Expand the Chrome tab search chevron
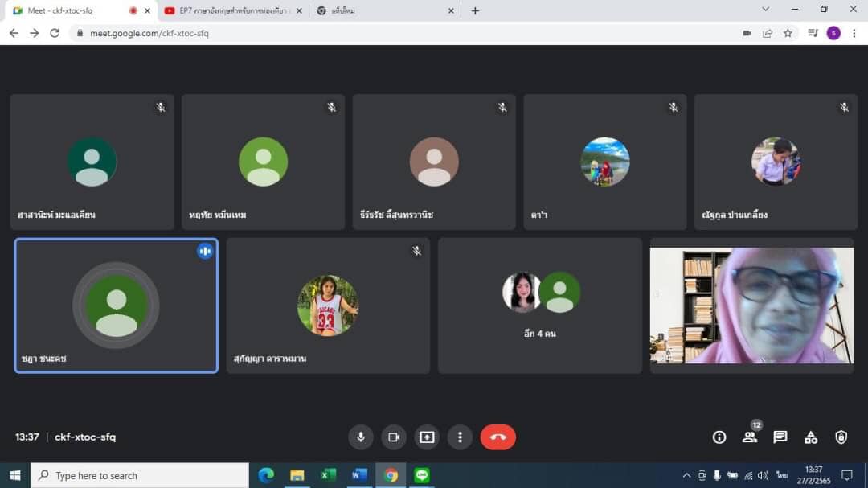 (x=765, y=10)
